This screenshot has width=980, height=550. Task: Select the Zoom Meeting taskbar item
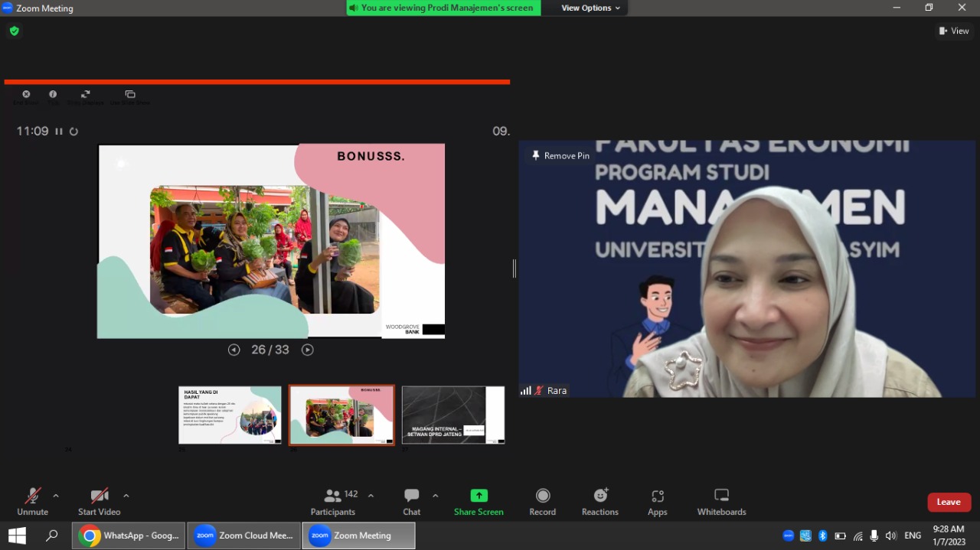point(359,535)
